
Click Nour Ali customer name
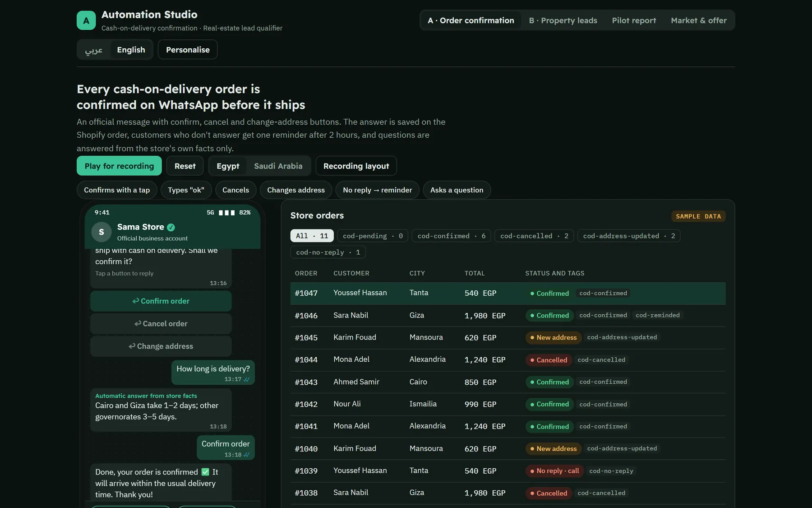pyautogui.click(x=347, y=404)
